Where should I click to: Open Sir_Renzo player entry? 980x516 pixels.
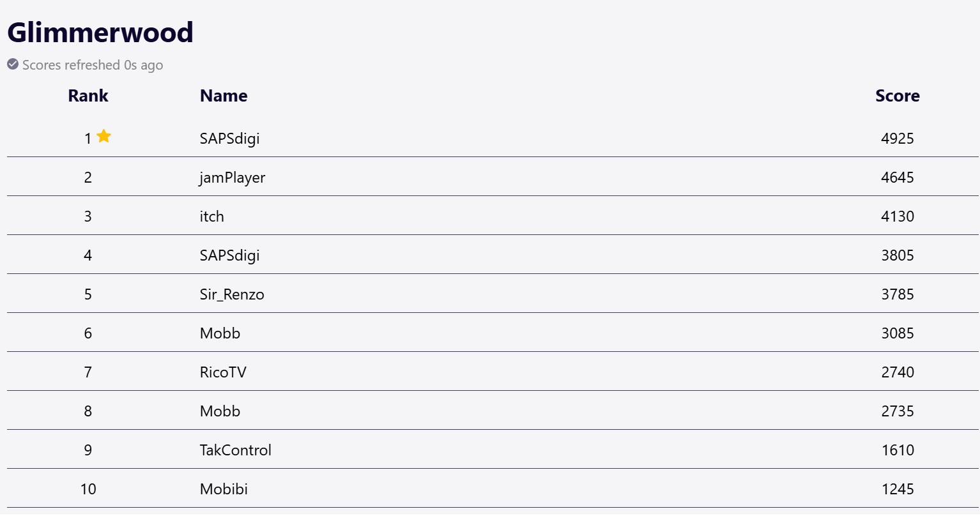coord(232,294)
